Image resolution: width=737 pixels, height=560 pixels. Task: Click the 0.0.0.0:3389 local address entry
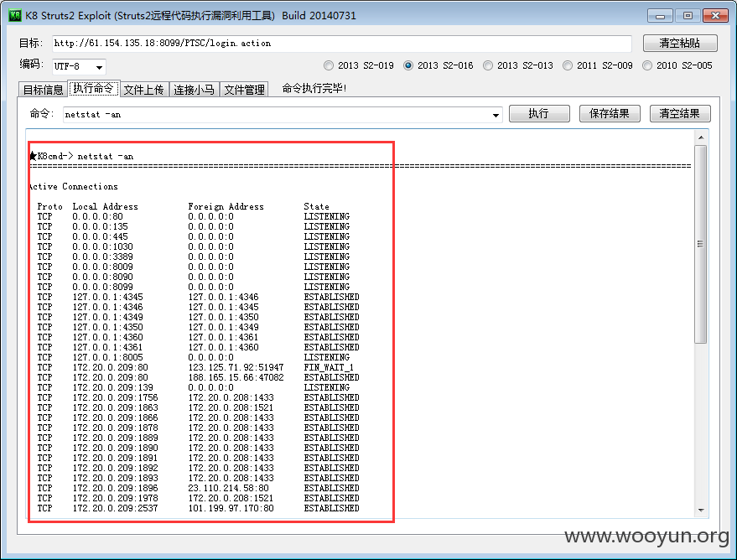coord(102,257)
